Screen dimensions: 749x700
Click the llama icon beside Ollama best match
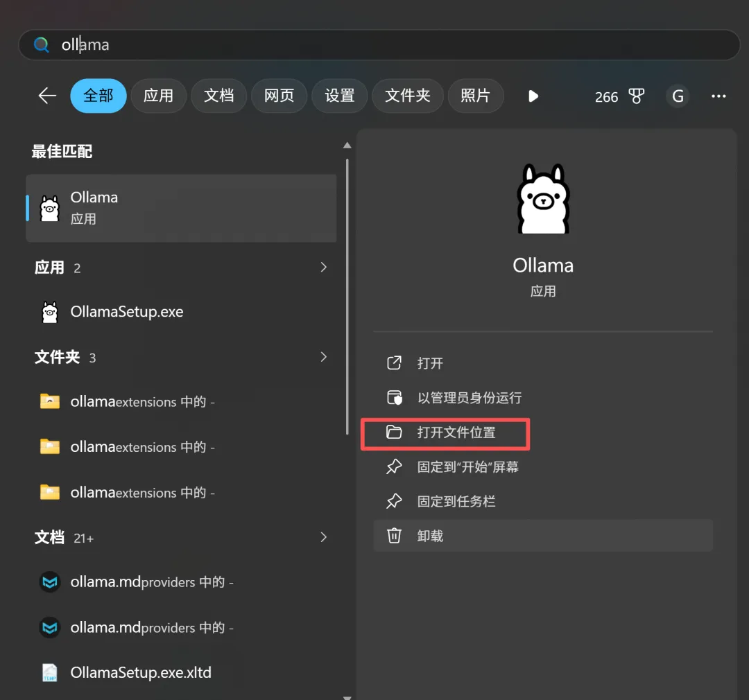pos(50,209)
